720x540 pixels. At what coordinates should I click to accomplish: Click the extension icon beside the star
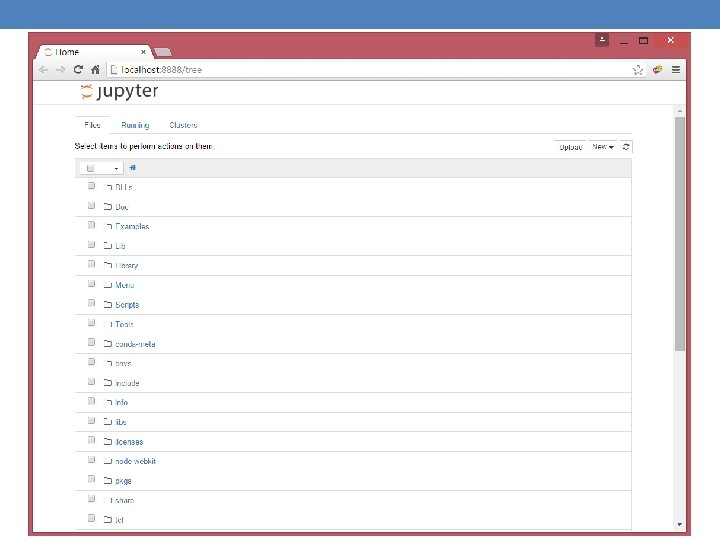[658, 69]
